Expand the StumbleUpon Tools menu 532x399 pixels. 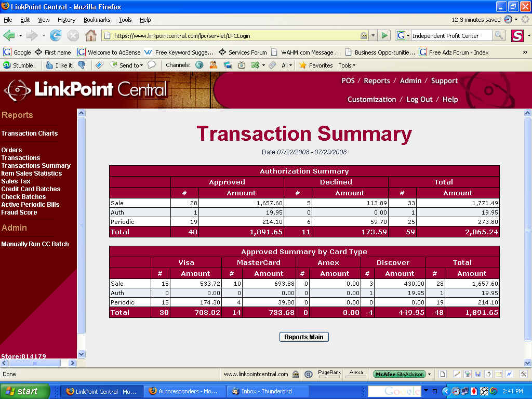click(347, 65)
